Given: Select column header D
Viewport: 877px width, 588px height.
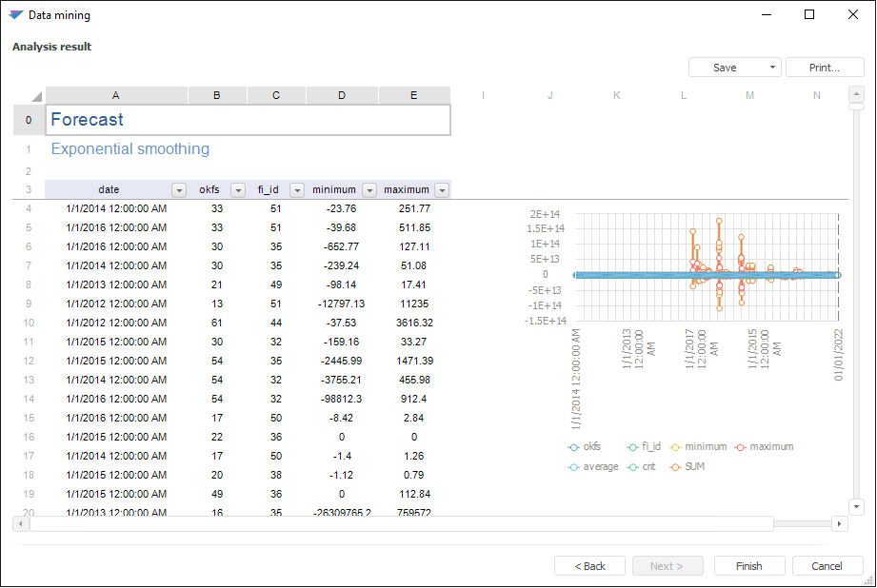Looking at the screenshot, I should 342,95.
